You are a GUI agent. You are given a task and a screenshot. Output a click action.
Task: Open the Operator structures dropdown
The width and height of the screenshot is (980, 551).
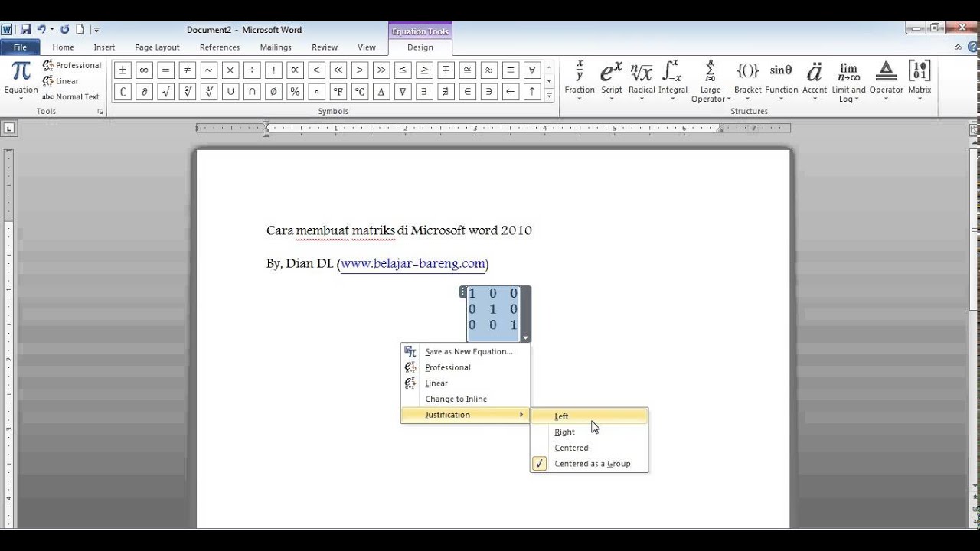coord(886,80)
